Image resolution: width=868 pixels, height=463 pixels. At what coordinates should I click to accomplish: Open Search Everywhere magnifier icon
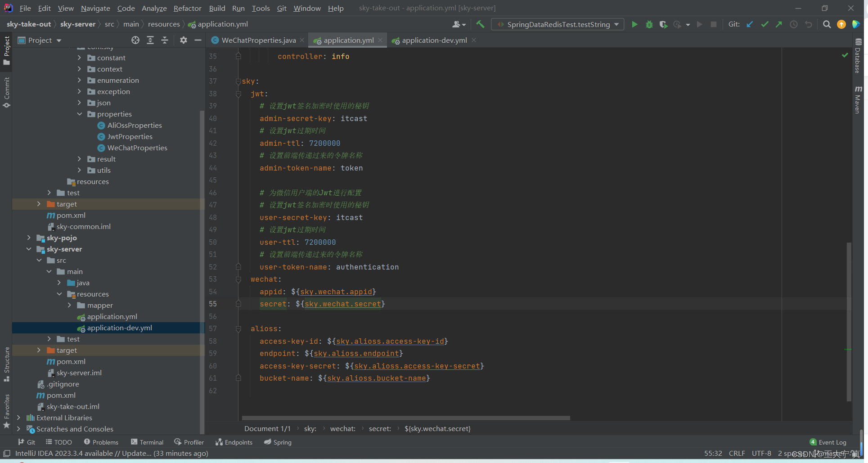pos(827,24)
